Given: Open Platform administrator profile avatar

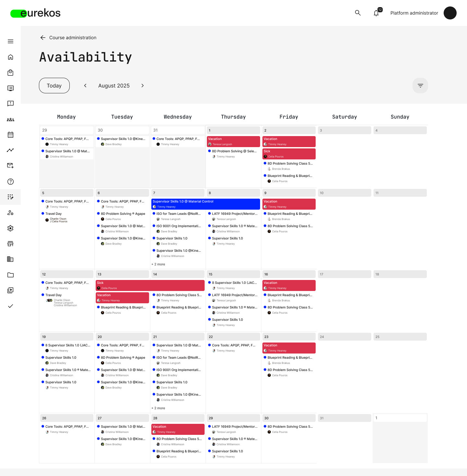Looking at the screenshot, I should click(x=450, y=13).
